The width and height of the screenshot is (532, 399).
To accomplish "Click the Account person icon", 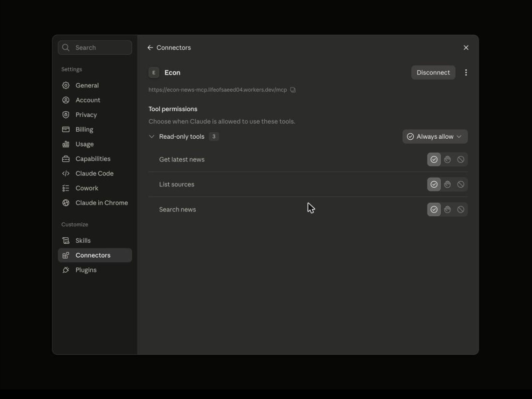I will pos(66,100).
